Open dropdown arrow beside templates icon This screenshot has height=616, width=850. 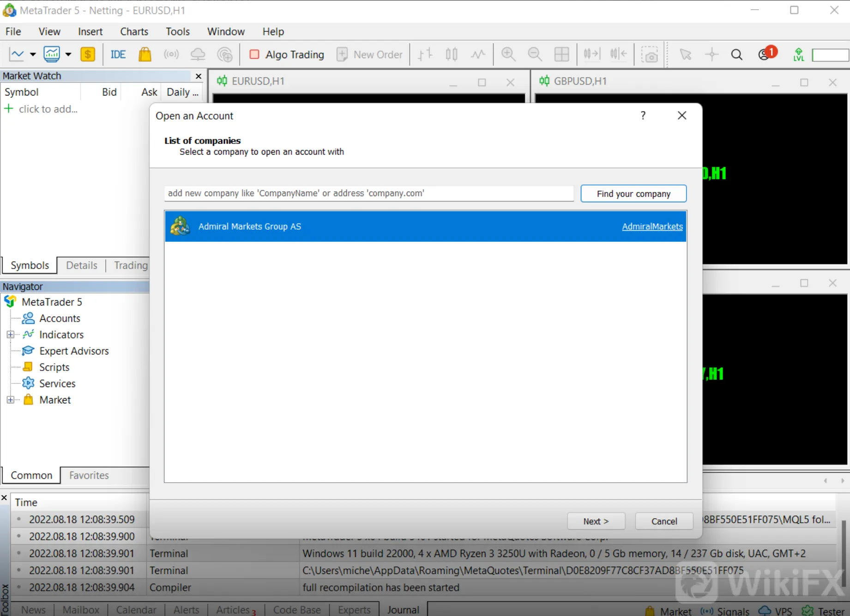[68, 54]
